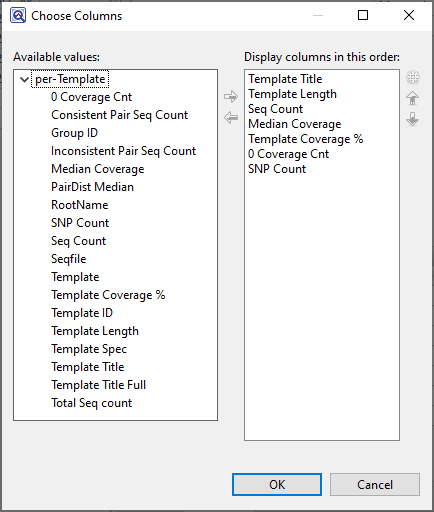Collapse the per-Template tree node
This screenshot has width=434, height=512.
(x=24, y=79)
